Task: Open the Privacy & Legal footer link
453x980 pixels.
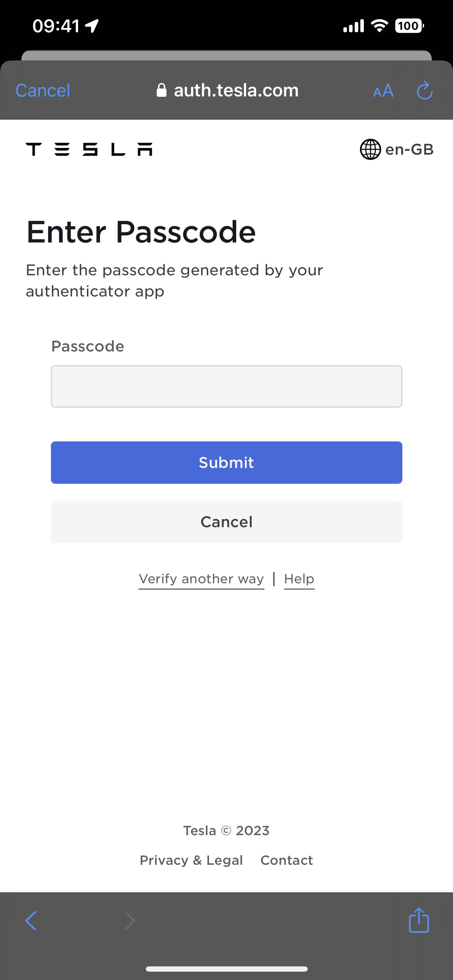Action: [191, 860]
